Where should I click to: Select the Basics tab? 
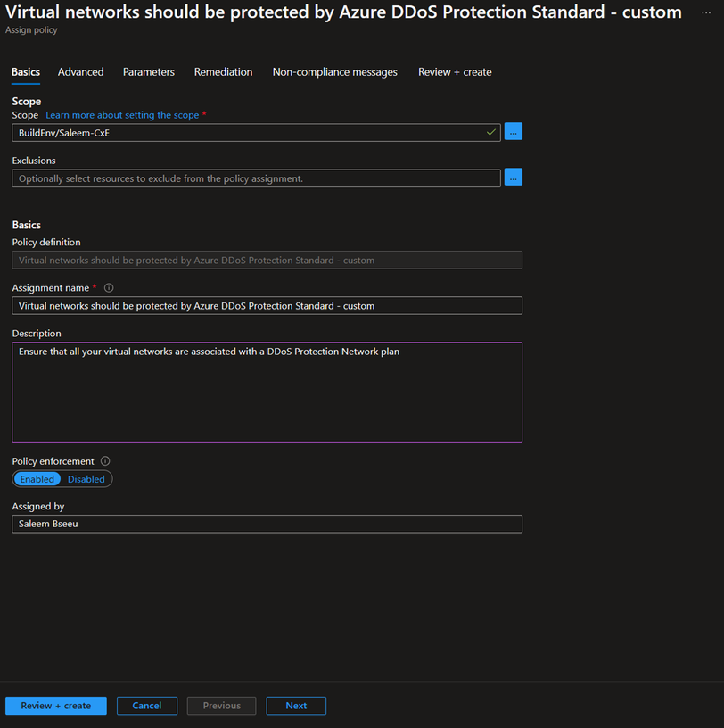[26, 72]
